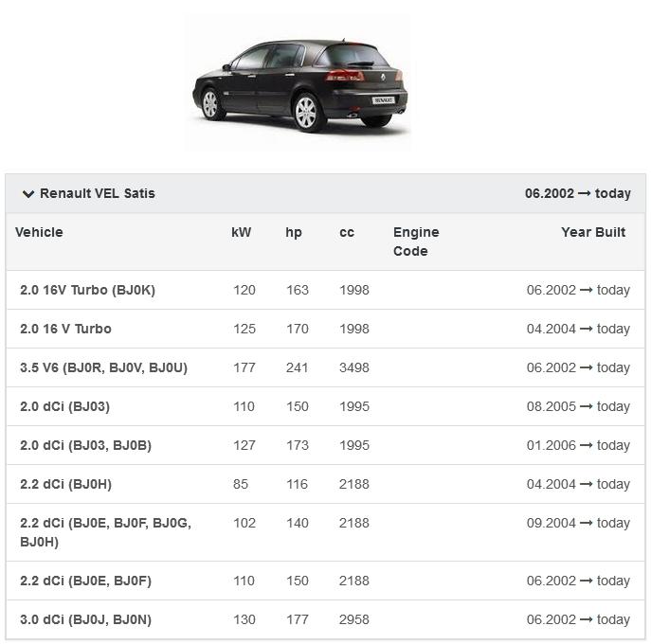Pick the 2.2 dCi (BJ0E, BJ0F) vehicle
651x644 pixels.
point(85,581)
